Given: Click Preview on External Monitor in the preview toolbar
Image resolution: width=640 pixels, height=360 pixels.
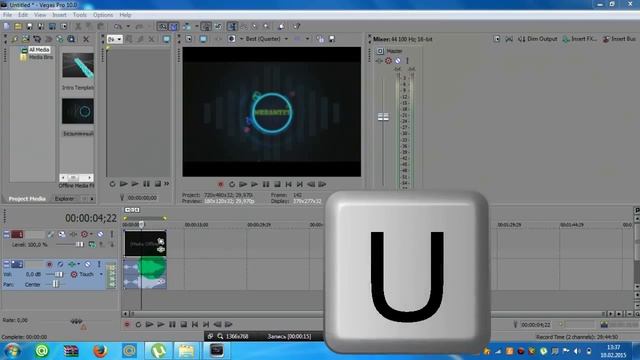Looking at the screenshot, I should [x=203, y=39].
